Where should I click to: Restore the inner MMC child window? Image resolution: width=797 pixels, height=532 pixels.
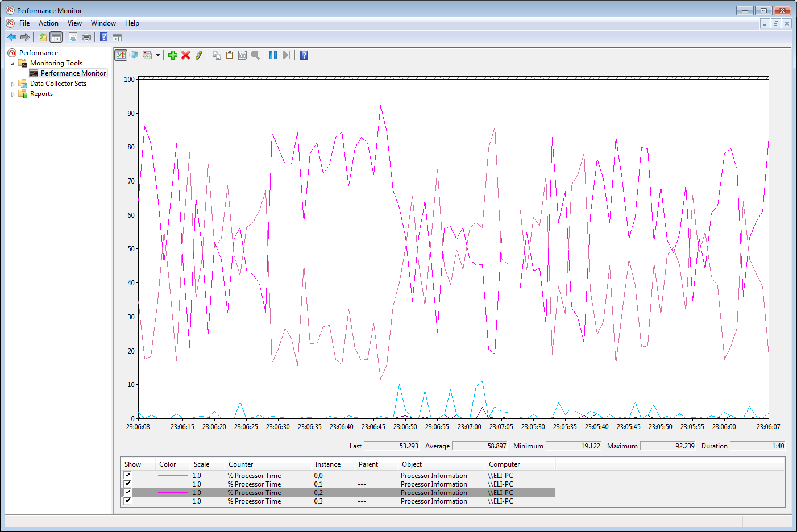[x=775, y=23]
